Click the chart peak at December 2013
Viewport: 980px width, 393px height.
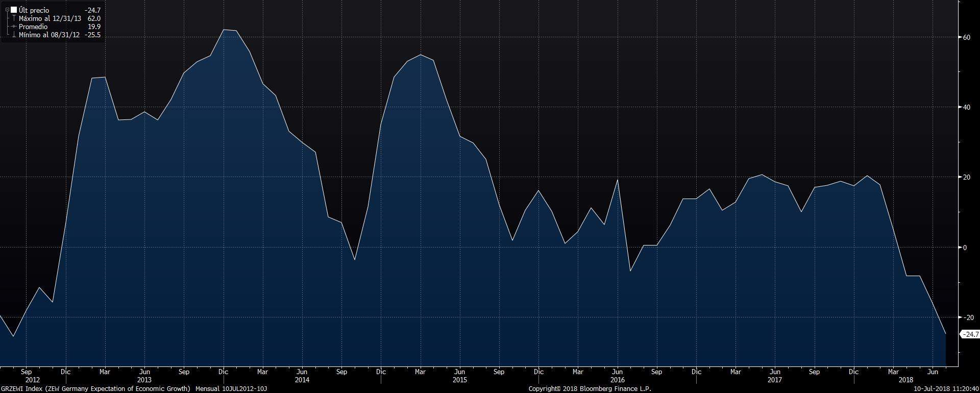coord(224,30)
